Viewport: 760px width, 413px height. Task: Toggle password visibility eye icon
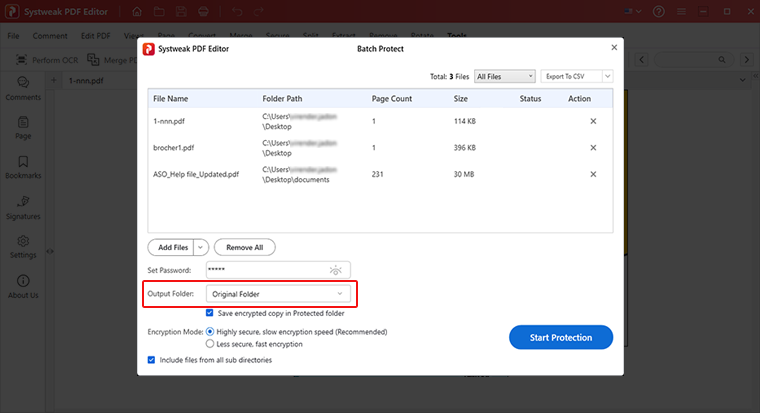[x=335, y=270]
